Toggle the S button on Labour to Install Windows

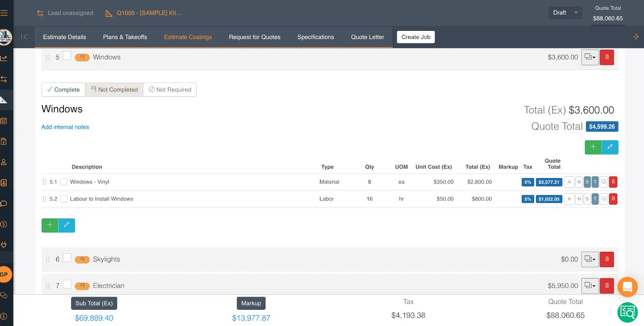(x=587, y=199)
